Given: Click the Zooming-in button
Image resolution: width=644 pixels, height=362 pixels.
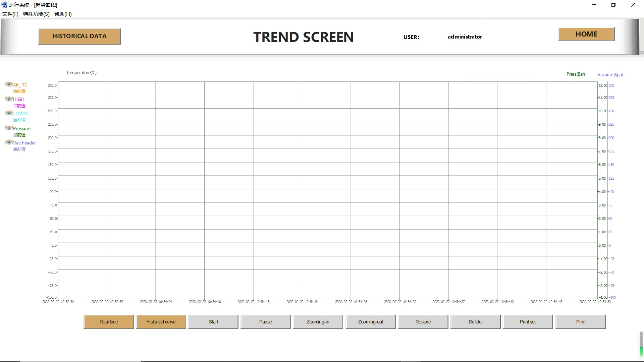Looking at the screenshot, I should (318, 322).
